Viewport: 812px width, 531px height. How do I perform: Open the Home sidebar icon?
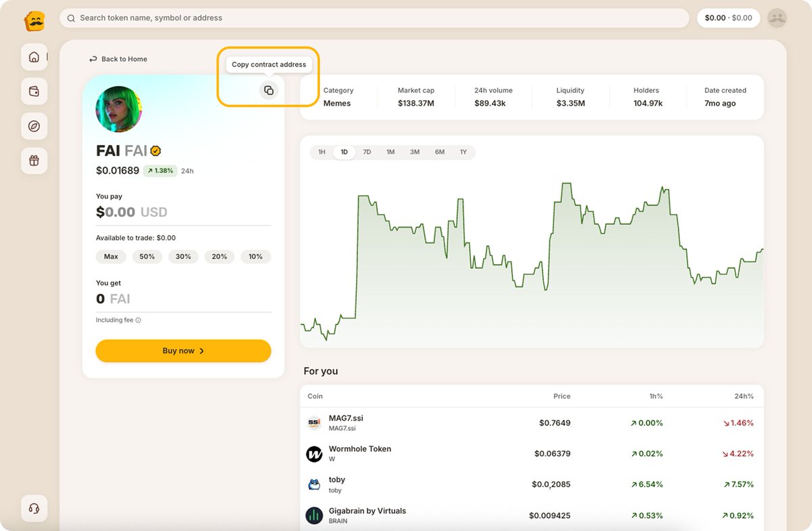[x=35, y=57]
